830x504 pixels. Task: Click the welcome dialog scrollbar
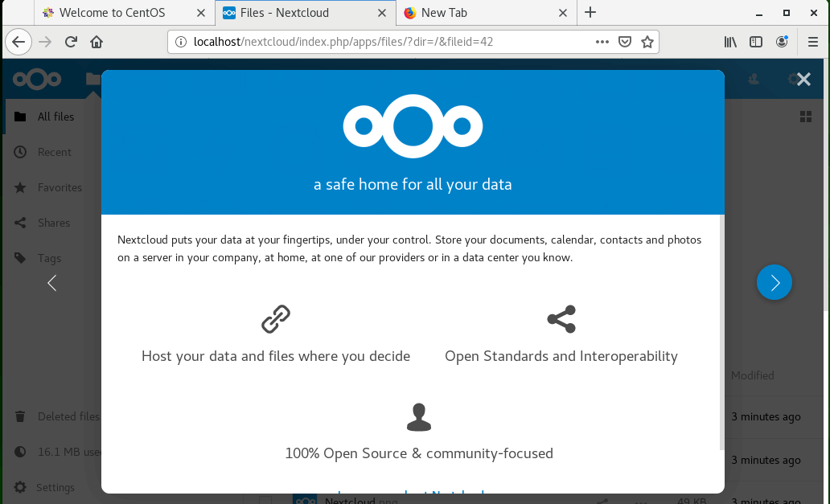tap(721, 330)
